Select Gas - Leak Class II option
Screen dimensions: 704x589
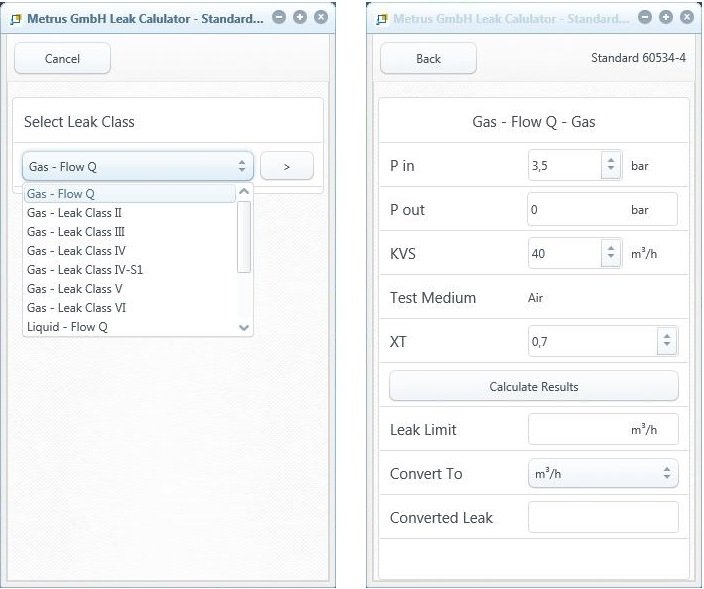coord(75,213)
